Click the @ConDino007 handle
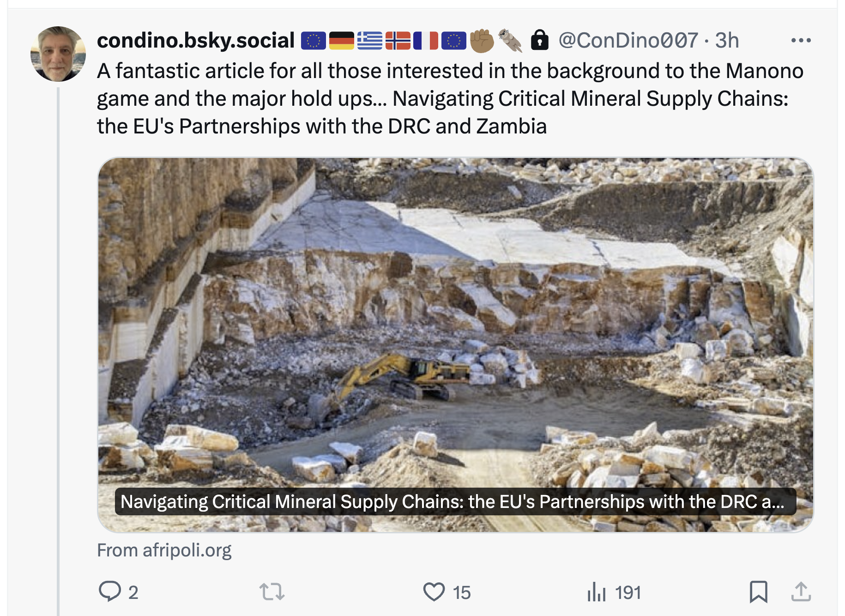 (628, 41)
